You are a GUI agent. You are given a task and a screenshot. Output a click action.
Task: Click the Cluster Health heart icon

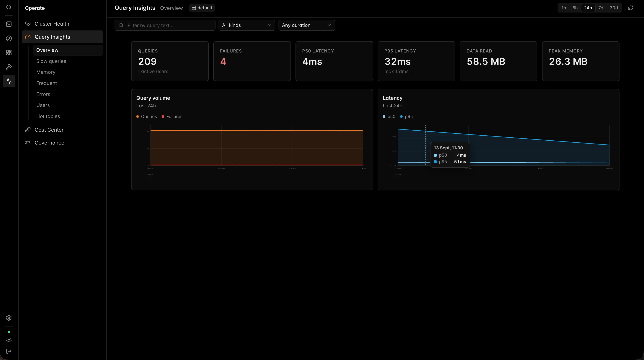(28, 24)
